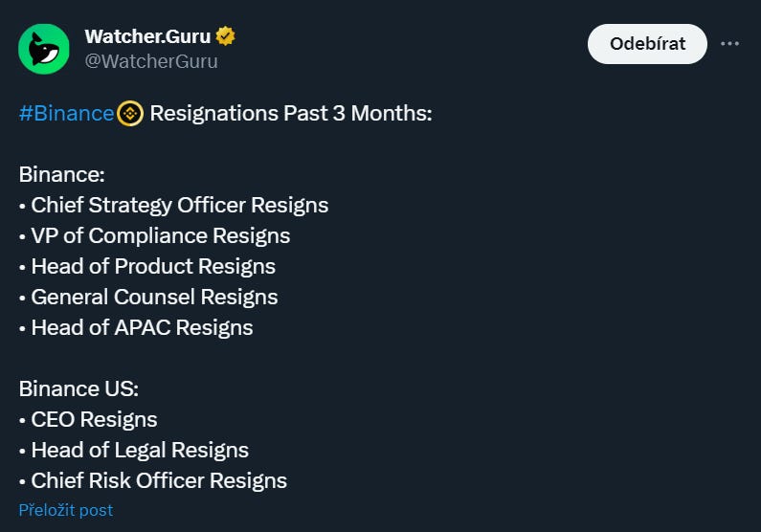Open the Watcher.Guru display name link
Viewport: 761px width, 532px height.
pyautogui.click(x=147, y=36)
